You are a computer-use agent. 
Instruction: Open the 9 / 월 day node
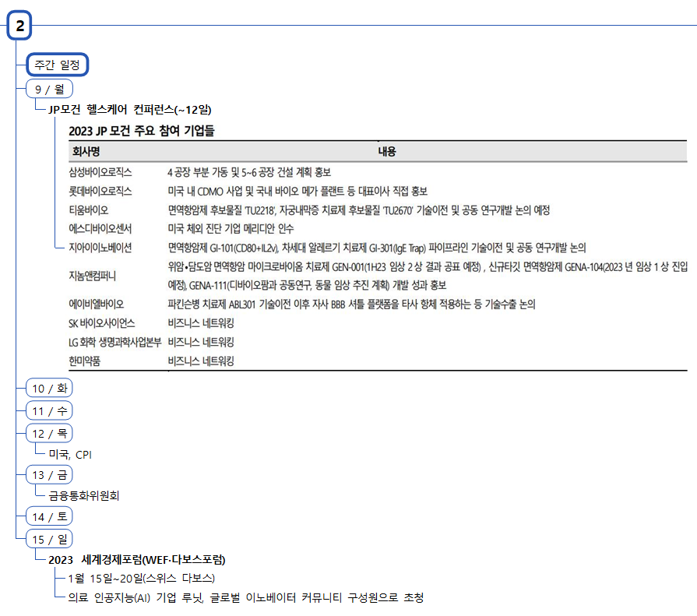49,89
